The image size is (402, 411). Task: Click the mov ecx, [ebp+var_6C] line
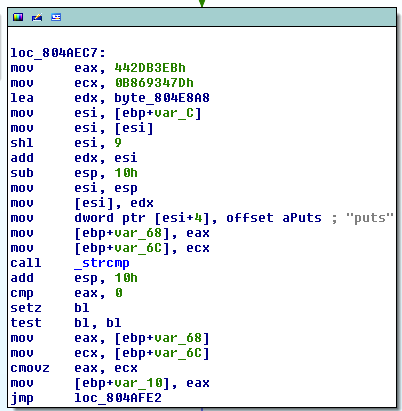[110, 353]
